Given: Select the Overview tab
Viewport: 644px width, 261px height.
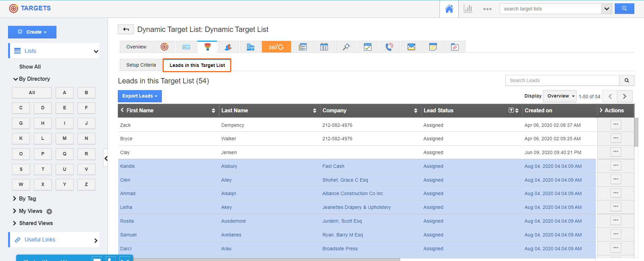Looking at the screenshot, I should coord(136,47).
